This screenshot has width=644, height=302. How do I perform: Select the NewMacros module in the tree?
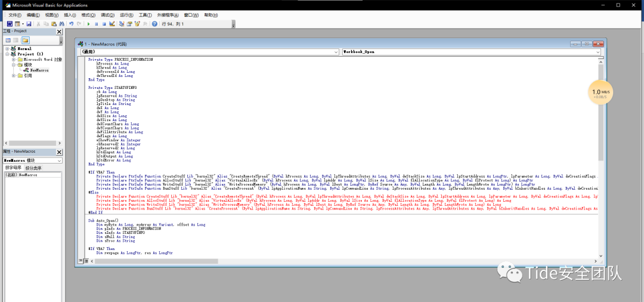click(x=39, y=70)
